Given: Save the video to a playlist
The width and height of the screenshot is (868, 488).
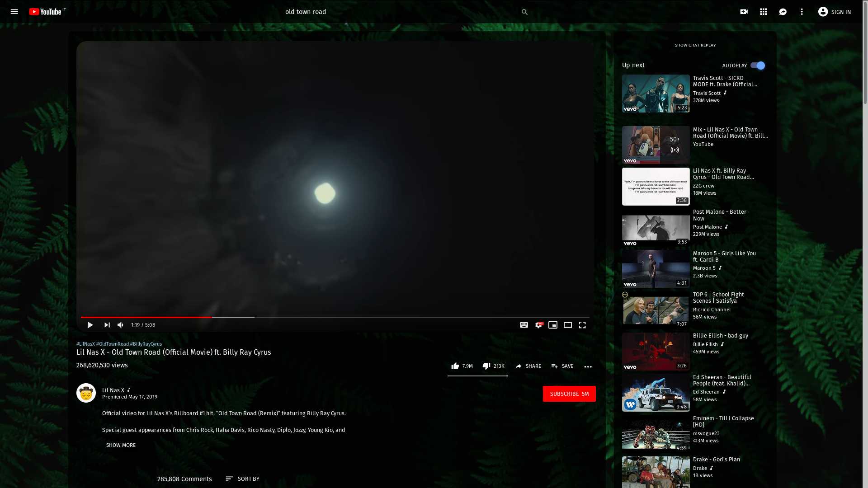Looking at the screenshot, I should click(x=562, y=366).
